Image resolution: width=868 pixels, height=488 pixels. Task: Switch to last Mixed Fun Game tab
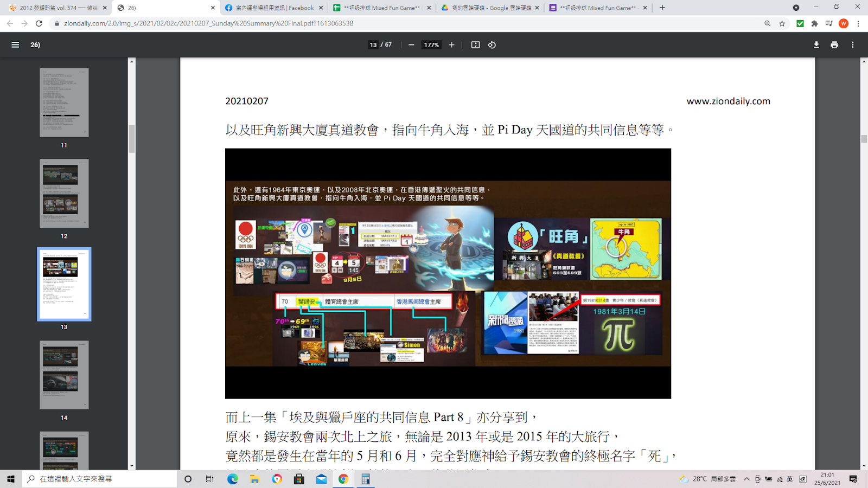pyautogui.click(x=598, y=8)
